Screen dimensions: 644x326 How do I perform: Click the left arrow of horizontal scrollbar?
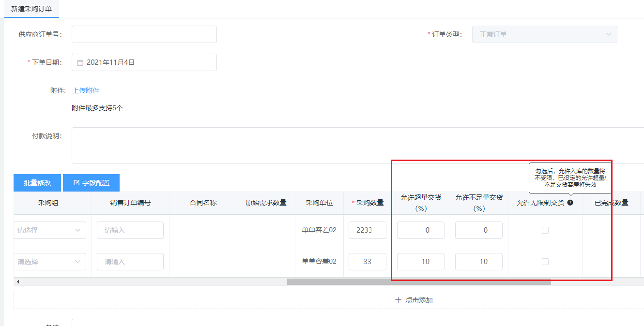18,282
